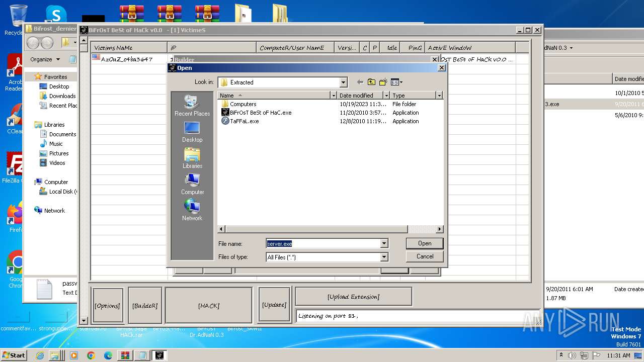Launch Google Chrome from the taskbar
This screenshot has width=644, height=362.
[x=91, y=355]
